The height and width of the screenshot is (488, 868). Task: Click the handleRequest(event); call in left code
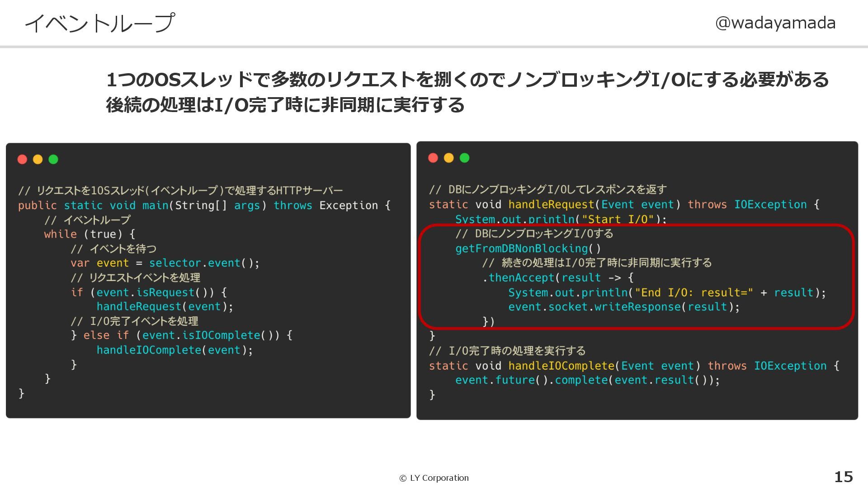tap(165, 306)
